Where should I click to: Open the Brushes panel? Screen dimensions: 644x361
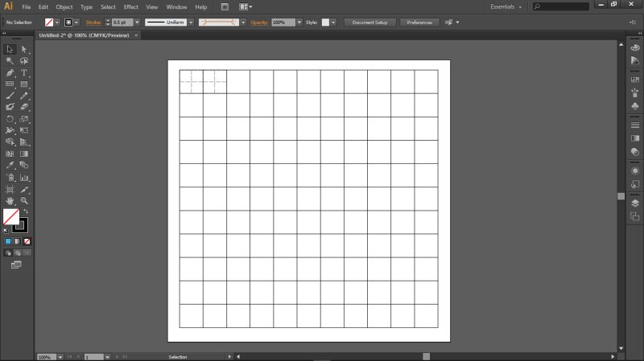point(635,92)
